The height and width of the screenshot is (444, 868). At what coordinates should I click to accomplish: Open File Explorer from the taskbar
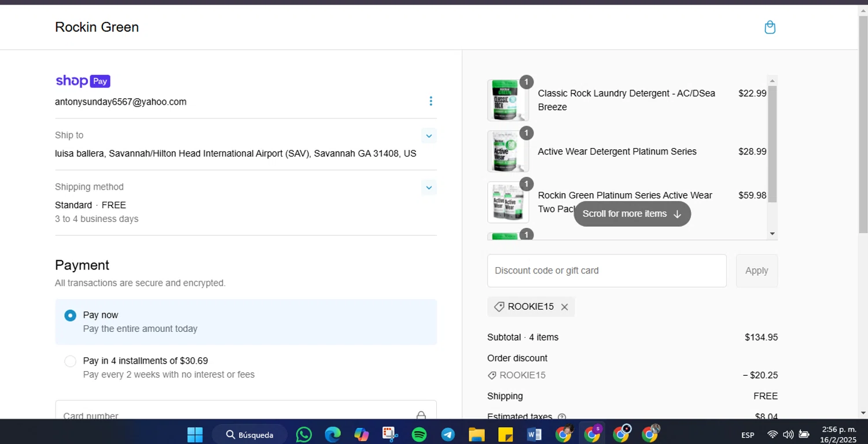point(476,434)
